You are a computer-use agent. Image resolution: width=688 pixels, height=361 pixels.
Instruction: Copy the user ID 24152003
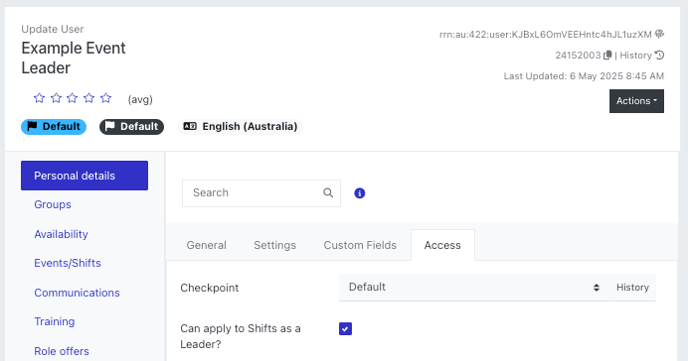(x=607, y=55)
